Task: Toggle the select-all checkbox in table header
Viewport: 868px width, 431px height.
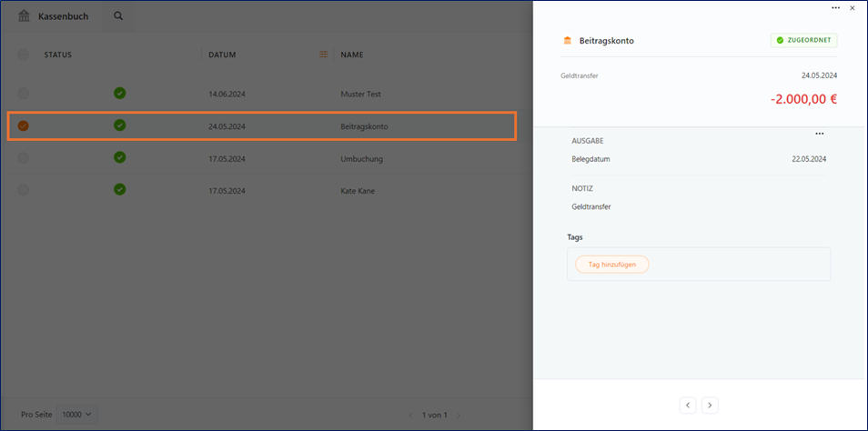Action: pyautogui.click(x=24, y=55)
